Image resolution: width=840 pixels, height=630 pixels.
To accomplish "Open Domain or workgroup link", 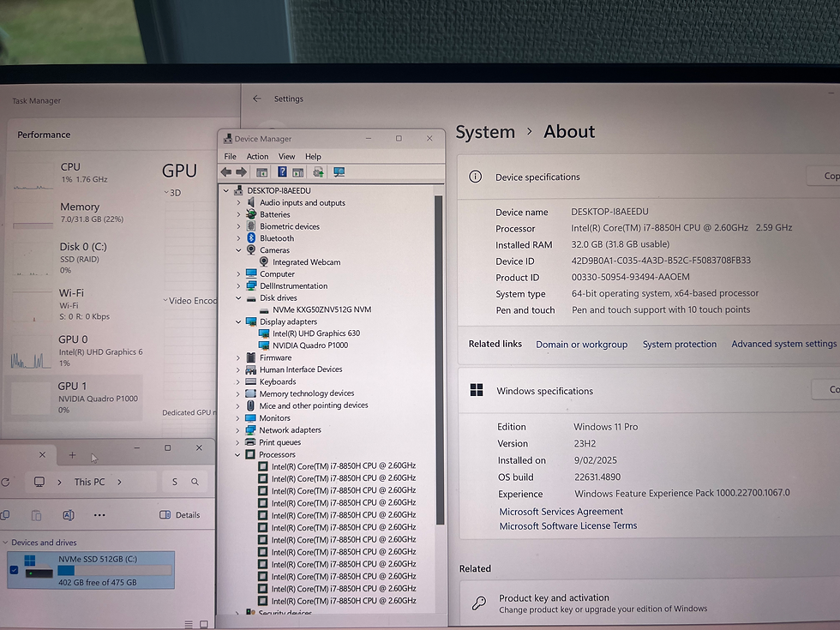I will click(582, 345).
